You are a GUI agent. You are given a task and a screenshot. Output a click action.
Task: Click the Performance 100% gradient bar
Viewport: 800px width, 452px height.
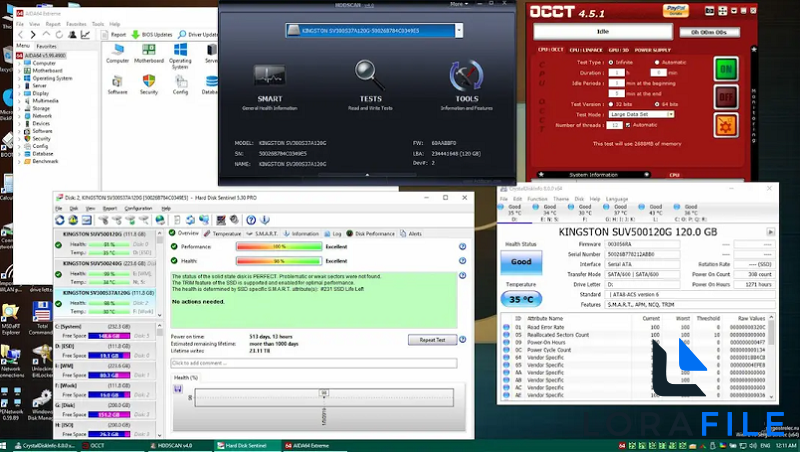tap(279, 246)
